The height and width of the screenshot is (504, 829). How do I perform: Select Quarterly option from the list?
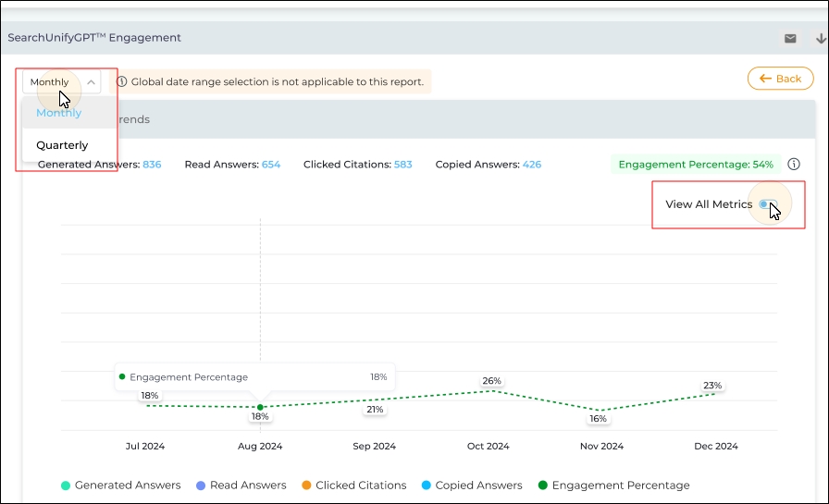click(x=62, y=145)
